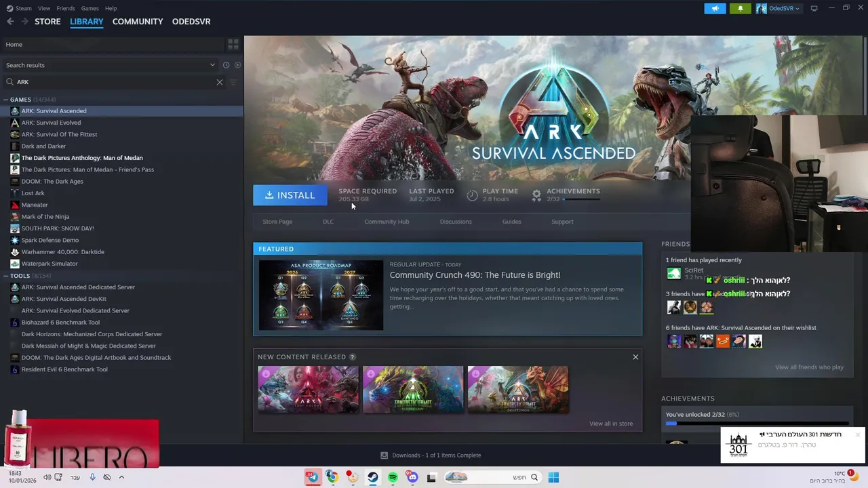
Task: Clear the ARK search text
Action: coord(220,82)
